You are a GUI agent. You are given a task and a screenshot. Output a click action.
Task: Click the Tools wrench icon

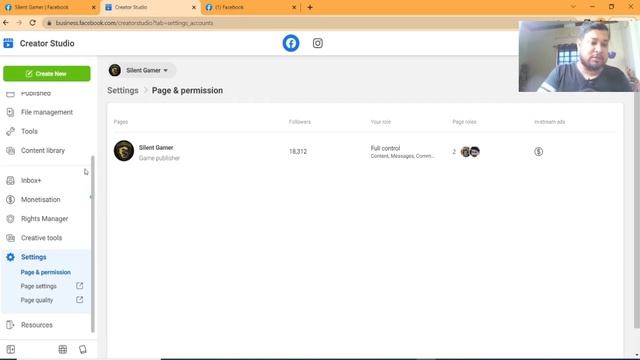pyautogui.click(x=10, y=131)
